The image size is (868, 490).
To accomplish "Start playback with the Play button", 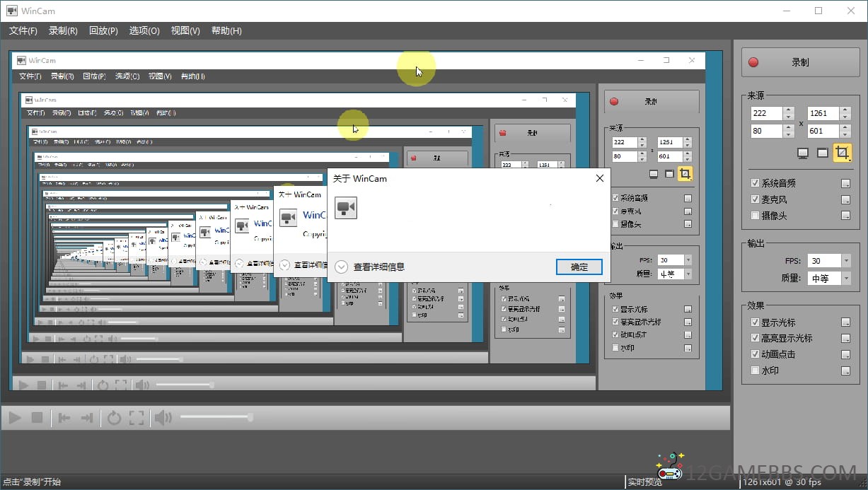I will pyautogui.click(x=15, y=418).
